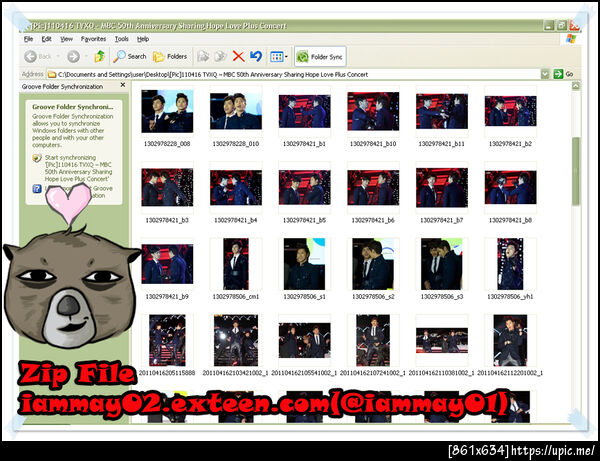
Task: Select thumbnail 1302978421_b4
Action: (236, 187)
